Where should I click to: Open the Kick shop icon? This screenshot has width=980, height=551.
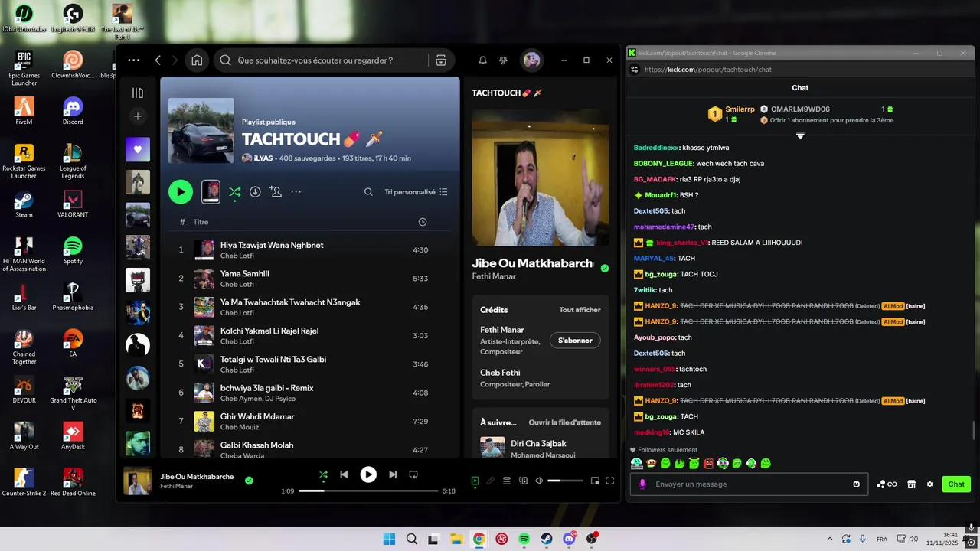(911, 484)
